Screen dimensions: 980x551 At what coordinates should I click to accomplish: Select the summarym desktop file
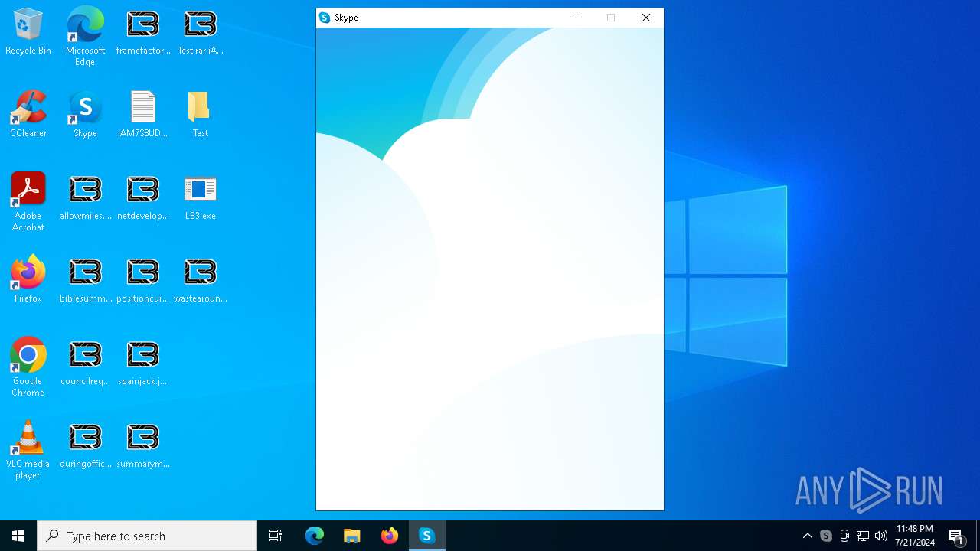click(x=143, y=445)
